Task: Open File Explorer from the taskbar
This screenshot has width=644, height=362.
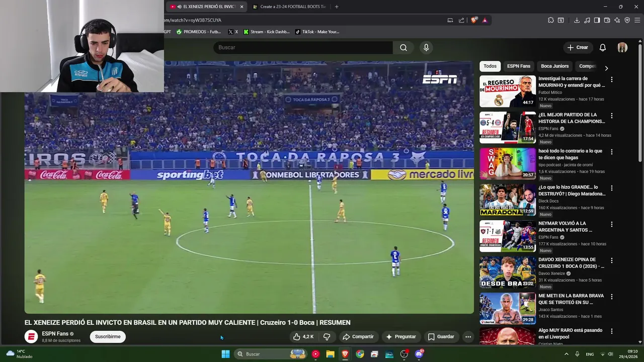Action: tap(330, 354)
